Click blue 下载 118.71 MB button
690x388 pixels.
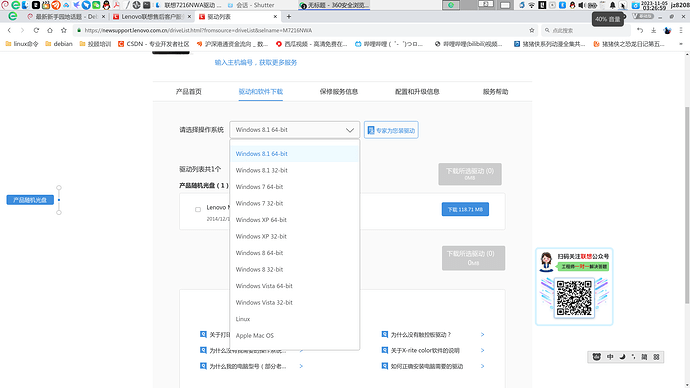point(465,209)
